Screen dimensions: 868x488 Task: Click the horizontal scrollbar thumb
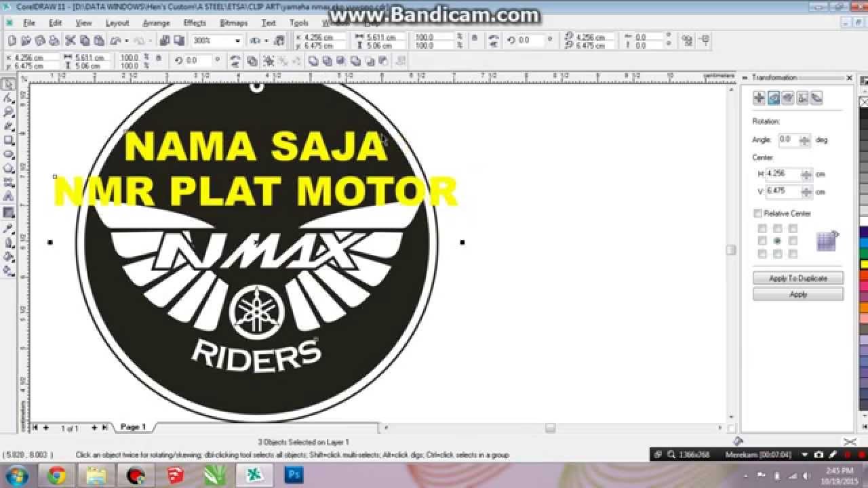[x=550, y=428]
